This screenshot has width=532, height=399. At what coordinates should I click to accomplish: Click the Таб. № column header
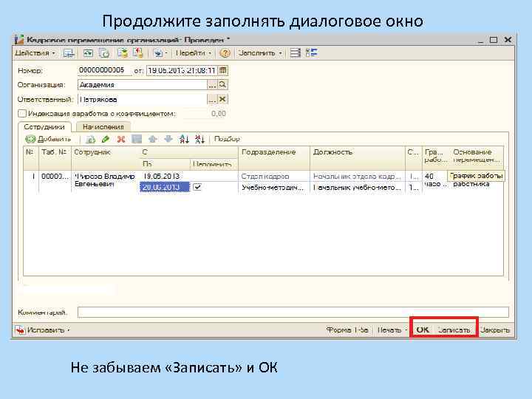pos(55,158)
